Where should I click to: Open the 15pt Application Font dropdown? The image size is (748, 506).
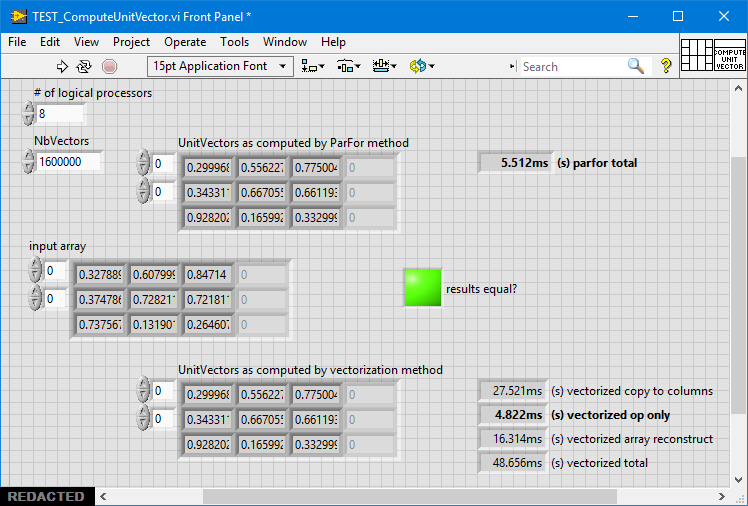pos(220,66)
